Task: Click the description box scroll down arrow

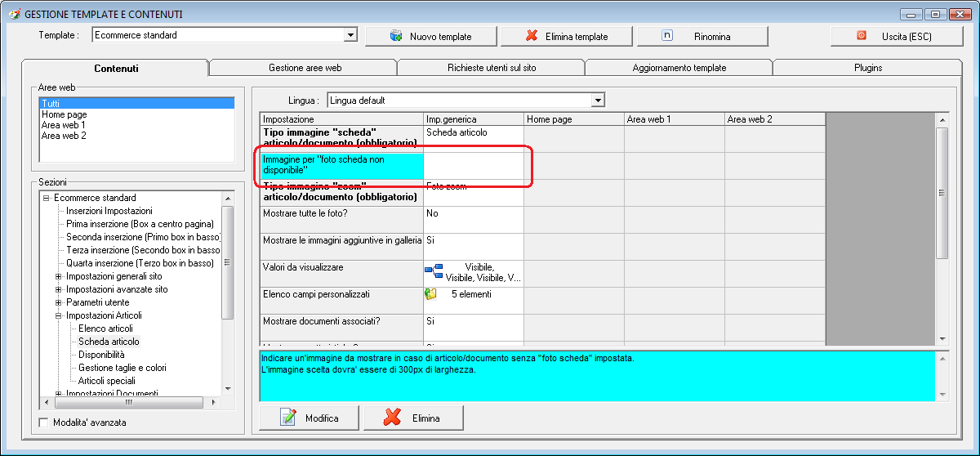Action: pos(942,395)
